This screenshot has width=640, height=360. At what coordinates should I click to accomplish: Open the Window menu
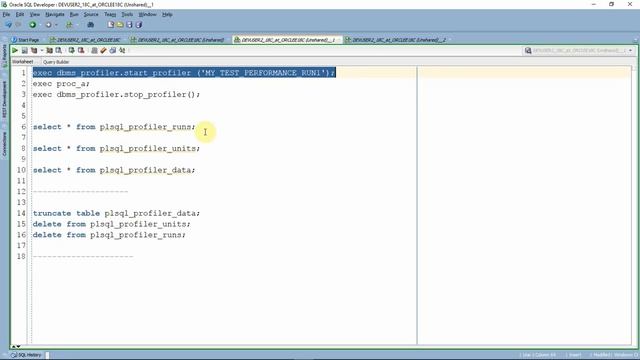(x=147, y=14)
